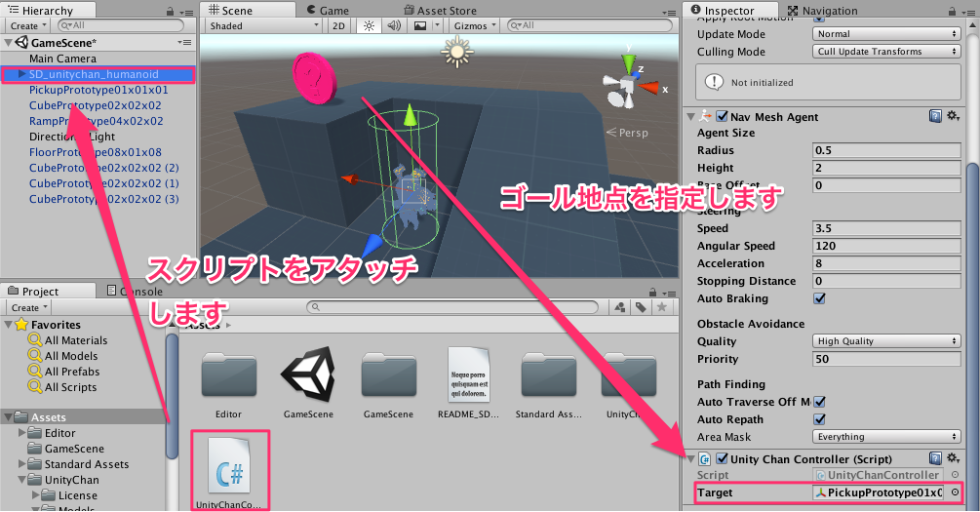Click the Speed input field showing 3.5

pyautogui.click(x=886, y=228)
